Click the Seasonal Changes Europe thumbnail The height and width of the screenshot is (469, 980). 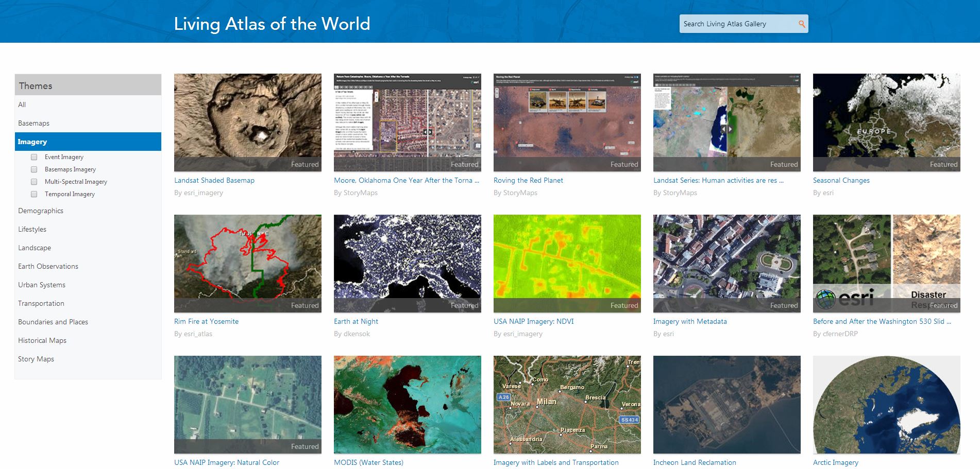click(x=887, y=123)
